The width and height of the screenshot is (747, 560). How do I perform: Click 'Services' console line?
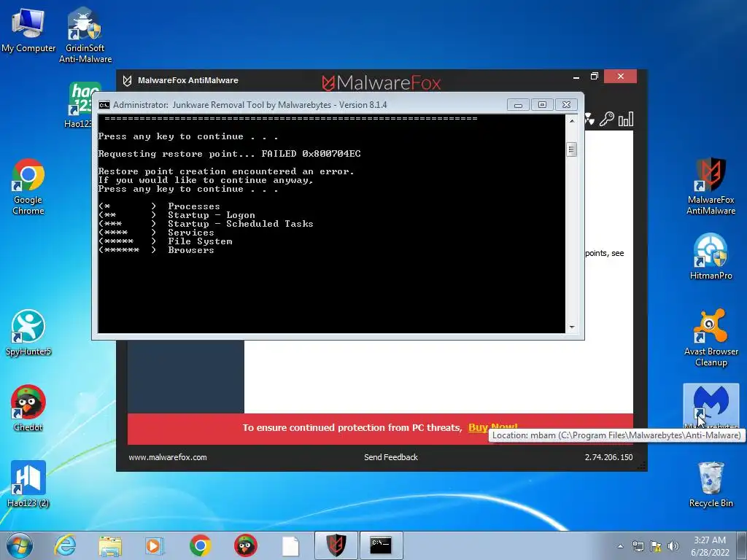coord(191,233)
